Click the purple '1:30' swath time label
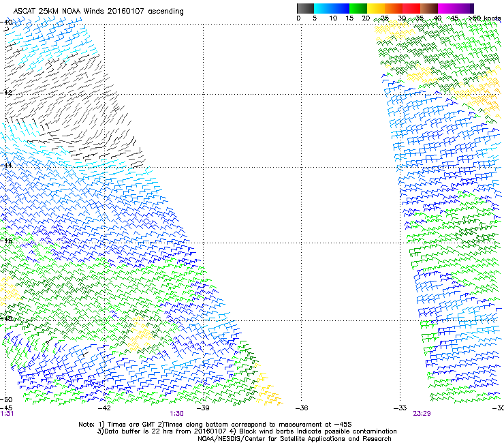The height and width of the screenshot is (443, 504). click(x=177, y=414)
